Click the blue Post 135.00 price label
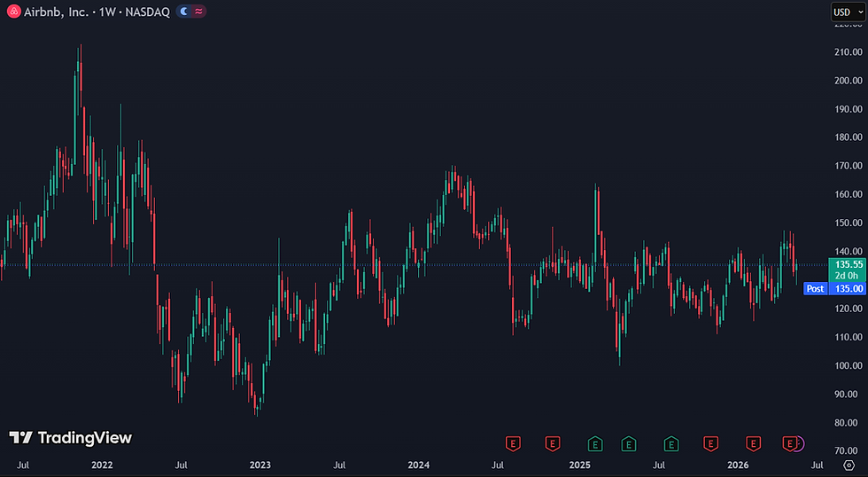 coord(834,289)
